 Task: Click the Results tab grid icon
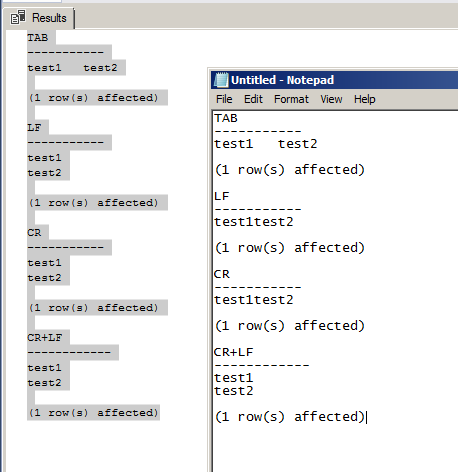click(x=18, y=17)
